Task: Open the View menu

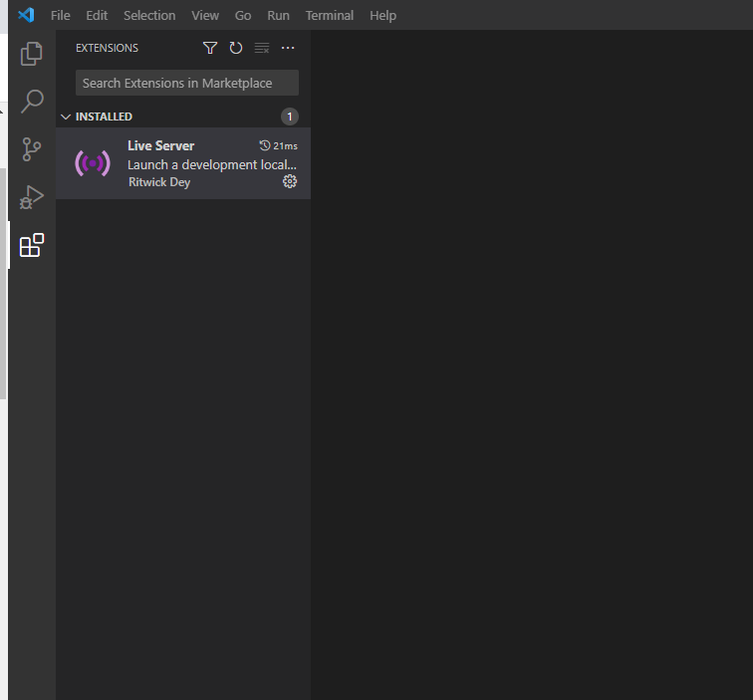Action: click(205, 15)
